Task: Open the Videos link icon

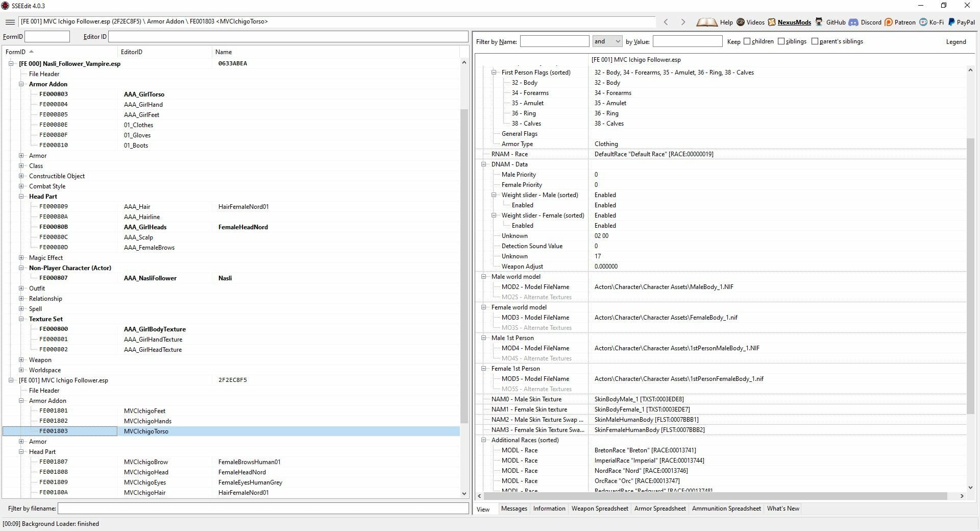Action: tap(741, 22)
